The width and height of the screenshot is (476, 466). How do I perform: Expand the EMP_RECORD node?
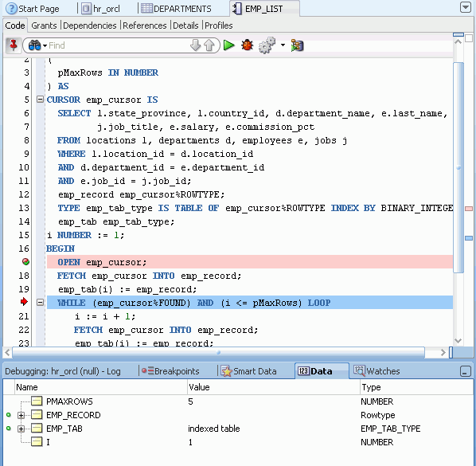[x=21, y=415]
